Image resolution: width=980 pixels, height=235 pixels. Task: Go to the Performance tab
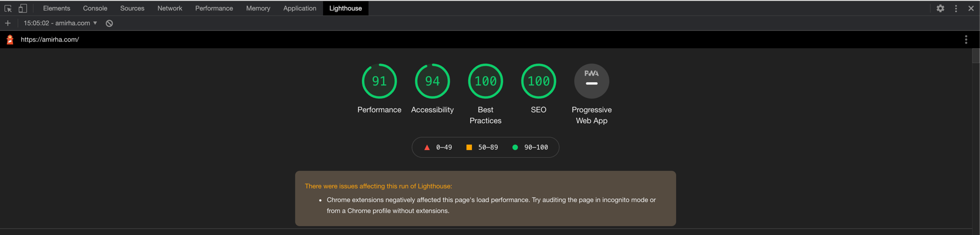[x=214, y=8]
